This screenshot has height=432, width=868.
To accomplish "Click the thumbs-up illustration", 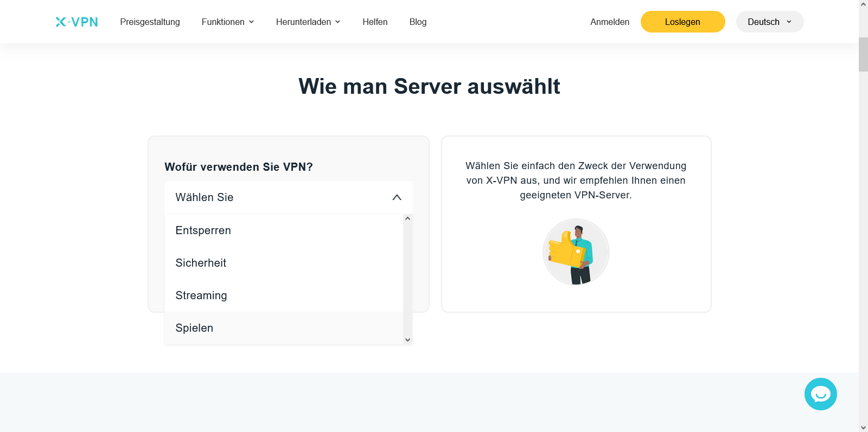I will tap(576, 252).
